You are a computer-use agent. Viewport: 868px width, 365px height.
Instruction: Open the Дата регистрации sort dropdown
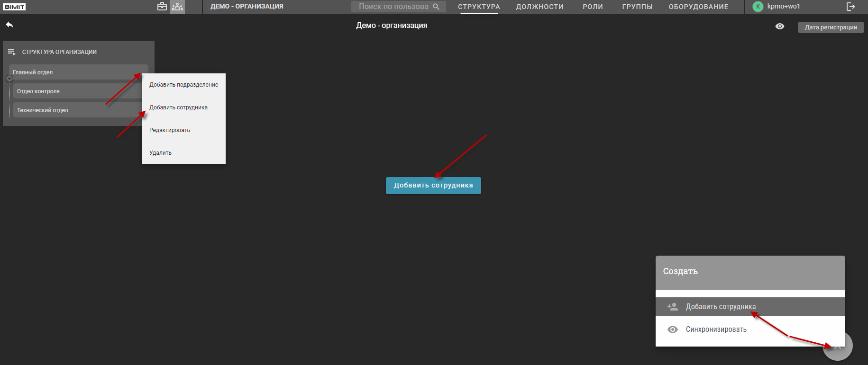831,27
